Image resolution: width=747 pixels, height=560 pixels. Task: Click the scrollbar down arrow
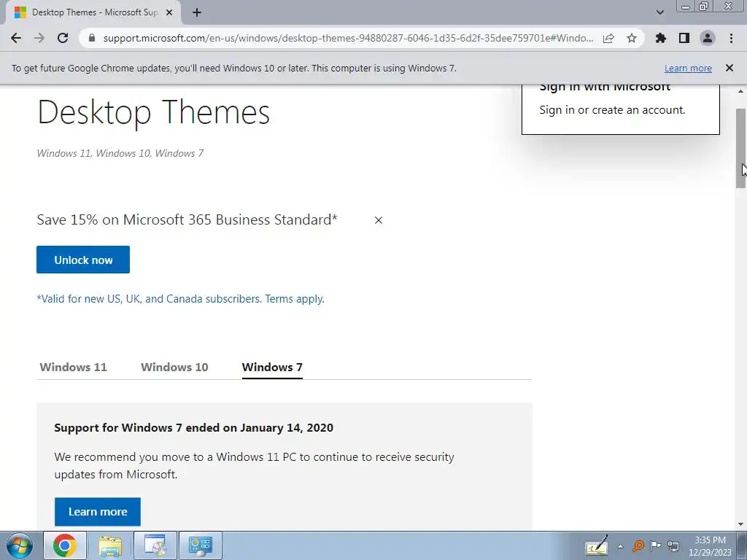pyautogui.click(x=741, y=524)
